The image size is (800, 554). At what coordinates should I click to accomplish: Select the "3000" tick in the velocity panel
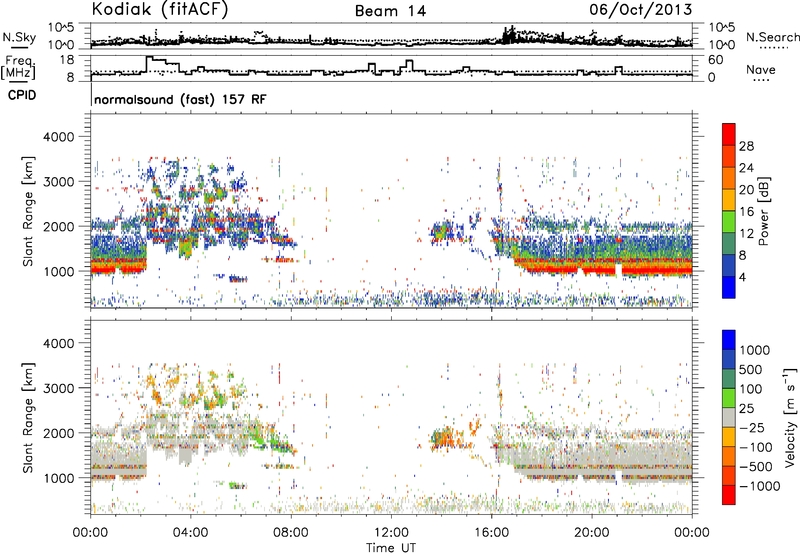(x=59, y=388)
